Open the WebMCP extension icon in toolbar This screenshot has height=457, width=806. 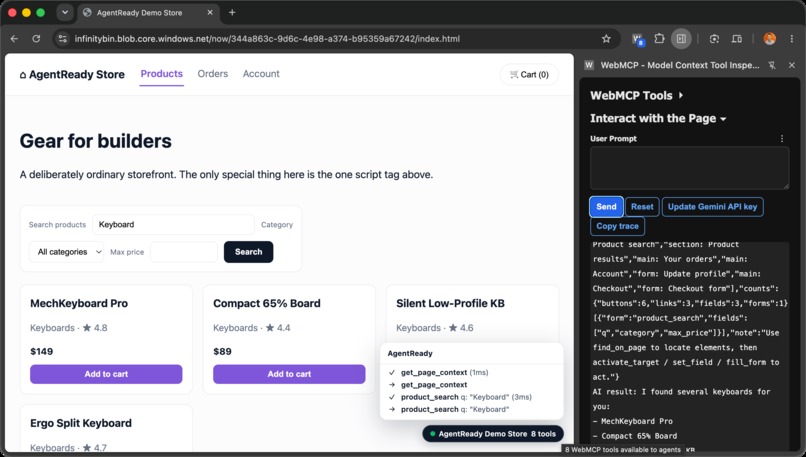point(637,39)
